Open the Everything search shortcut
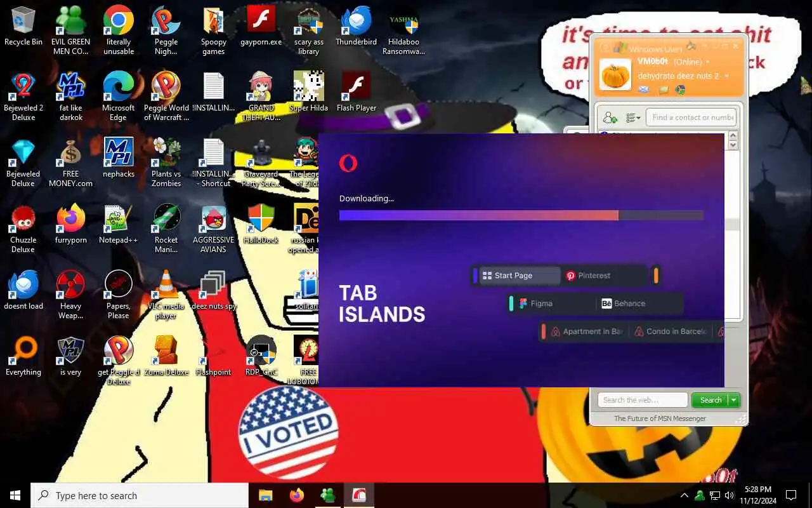The height and width of the screenshot is (508, 812). point(23,357)
